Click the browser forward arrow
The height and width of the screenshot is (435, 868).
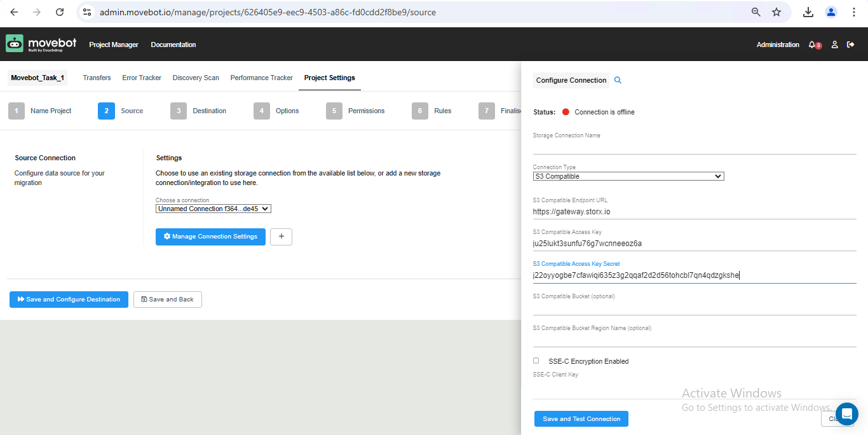tap(37, 12)
